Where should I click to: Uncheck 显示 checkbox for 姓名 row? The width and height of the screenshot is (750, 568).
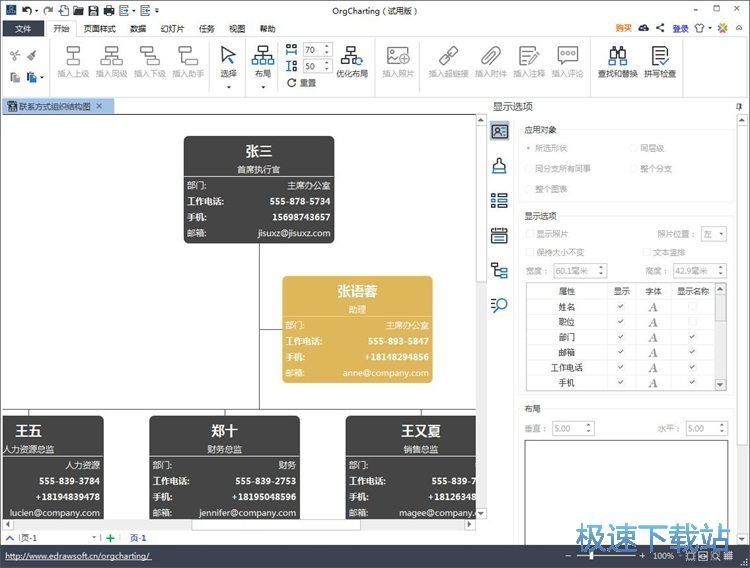(x=621, y=306)
